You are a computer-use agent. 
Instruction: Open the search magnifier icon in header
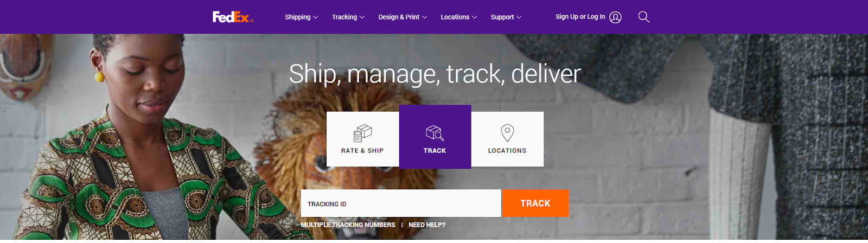point(643,17)
